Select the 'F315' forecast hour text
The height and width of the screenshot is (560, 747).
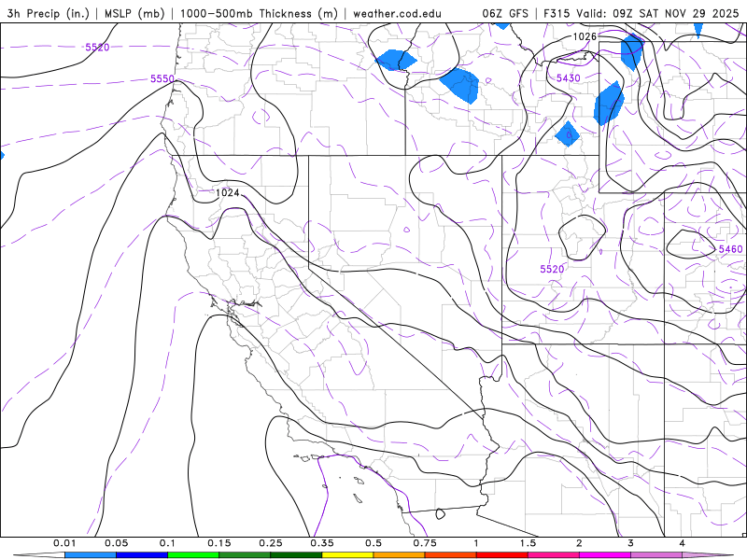tap(557, 13)
